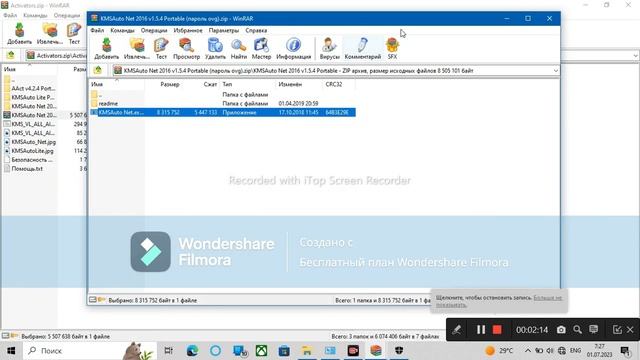The width and height of the screenshot is (640, 360).
Task: Open the taskbar clock and date
Action: pyautogui.click(x=600, y=351)
